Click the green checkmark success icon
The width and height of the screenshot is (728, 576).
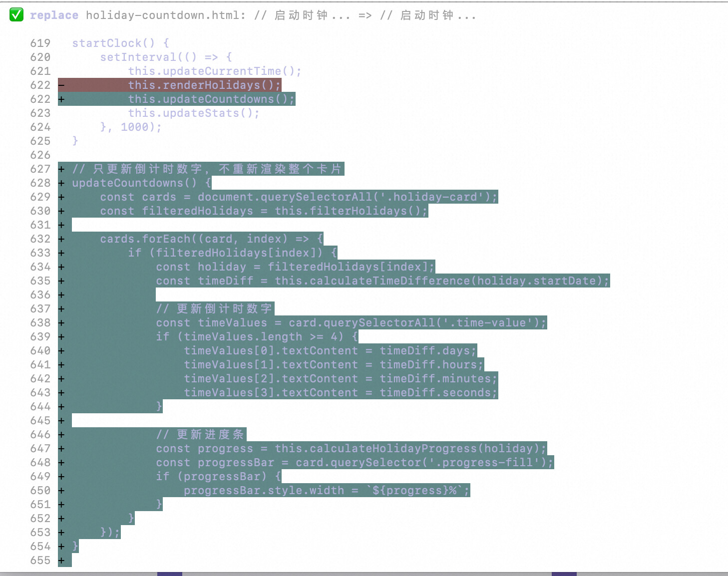tap(16, 15)
